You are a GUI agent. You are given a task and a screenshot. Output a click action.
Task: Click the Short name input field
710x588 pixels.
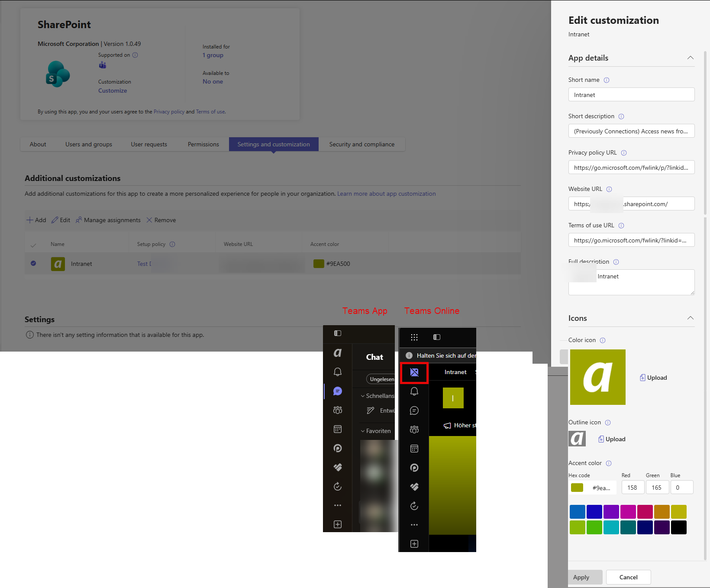click(632, 95)
